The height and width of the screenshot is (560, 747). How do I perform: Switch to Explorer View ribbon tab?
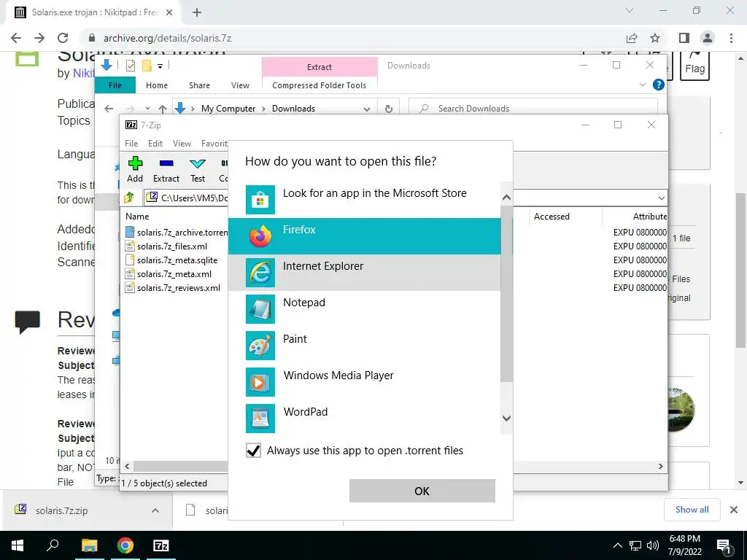240,85
